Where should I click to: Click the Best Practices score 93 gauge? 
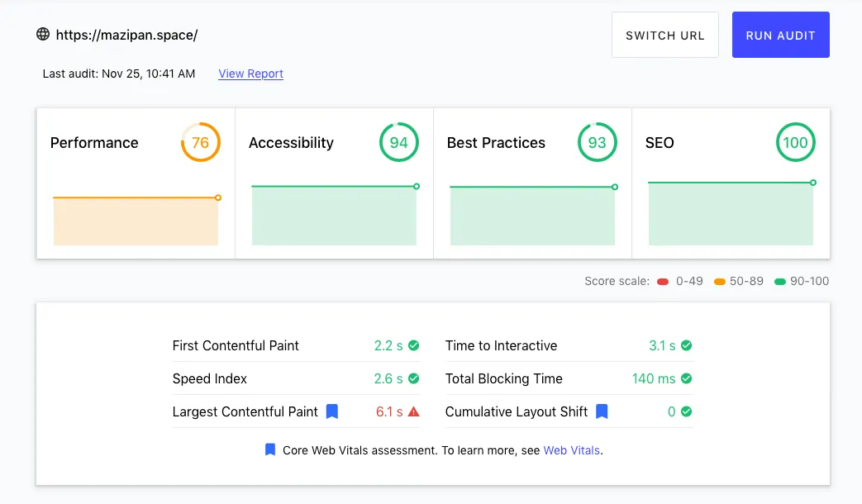[597, 143]
